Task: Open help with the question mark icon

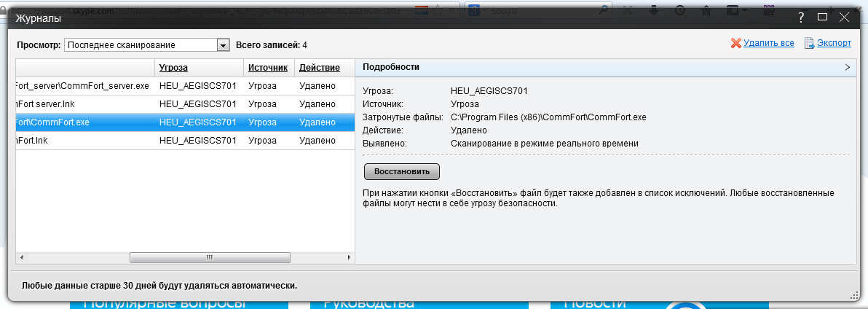Action: click(801, 17)
